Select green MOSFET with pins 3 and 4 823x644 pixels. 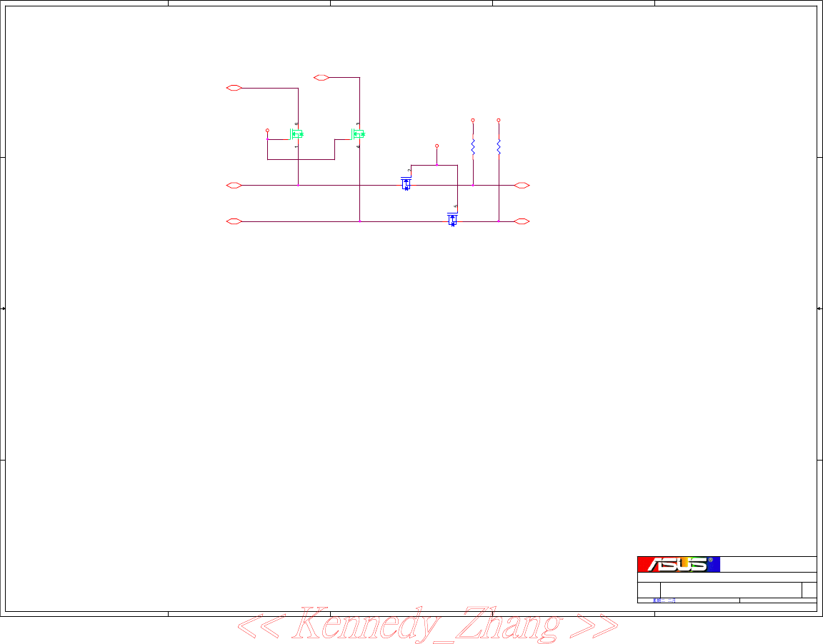(358, 134)
